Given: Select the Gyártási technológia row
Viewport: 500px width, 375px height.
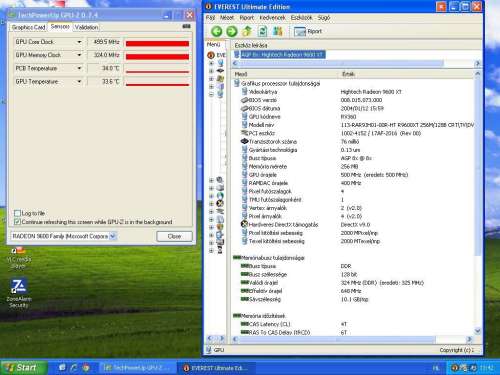Looking at the screenshot, I should 353,150.
